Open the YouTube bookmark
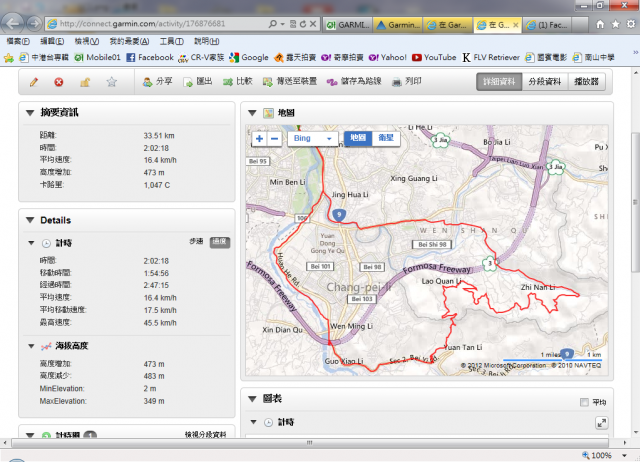This screenshot has width=640, height=462. pos(434,58)
